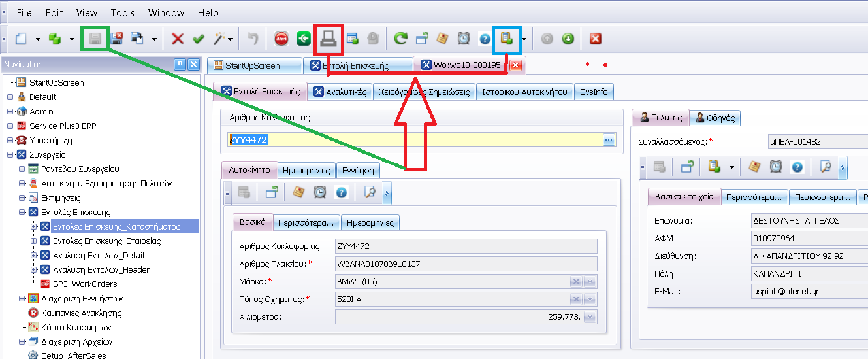
Task: Click the red X delete icon
Action: tap(177, 39)
